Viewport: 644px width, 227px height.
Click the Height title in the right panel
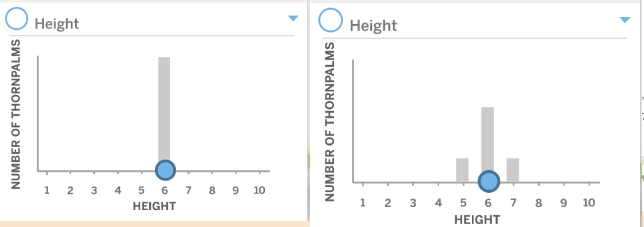pos(373,25)
